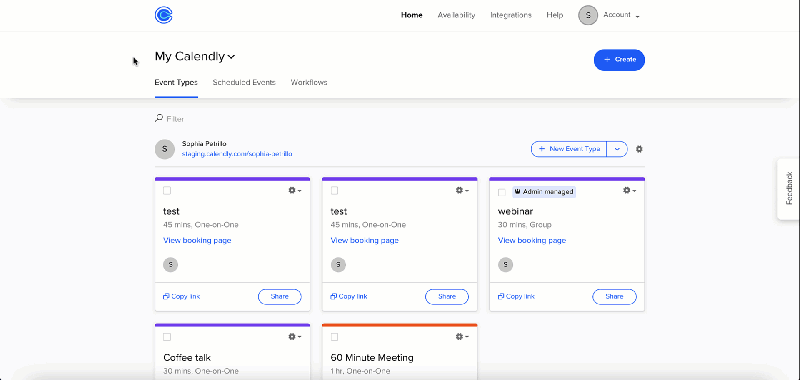Check the first test card checkbox
The height and width of the screenshot is (380, 800).
pyautogui.click(x=167, y=191)
